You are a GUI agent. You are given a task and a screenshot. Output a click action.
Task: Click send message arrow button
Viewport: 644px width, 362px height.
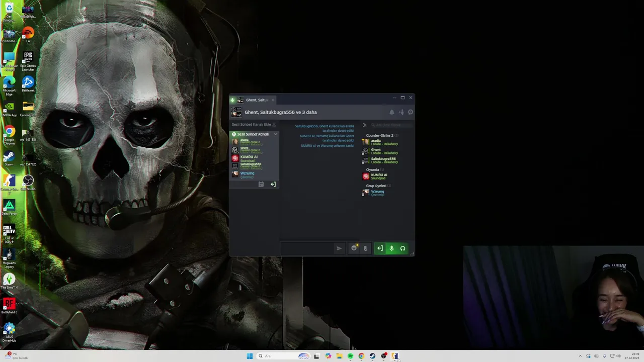click(339, 248)
